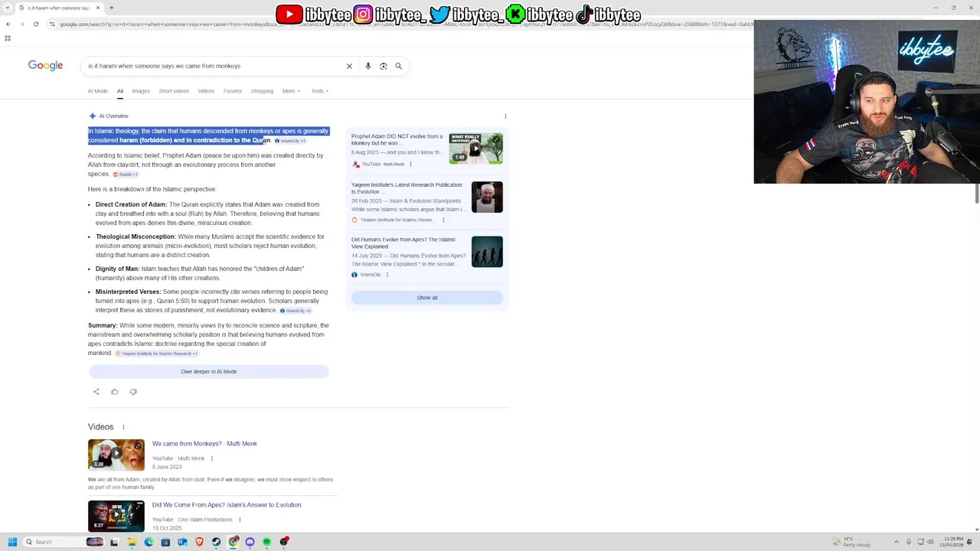Select the All results tab
Screen dimensions: 980x551
[120, 91]
